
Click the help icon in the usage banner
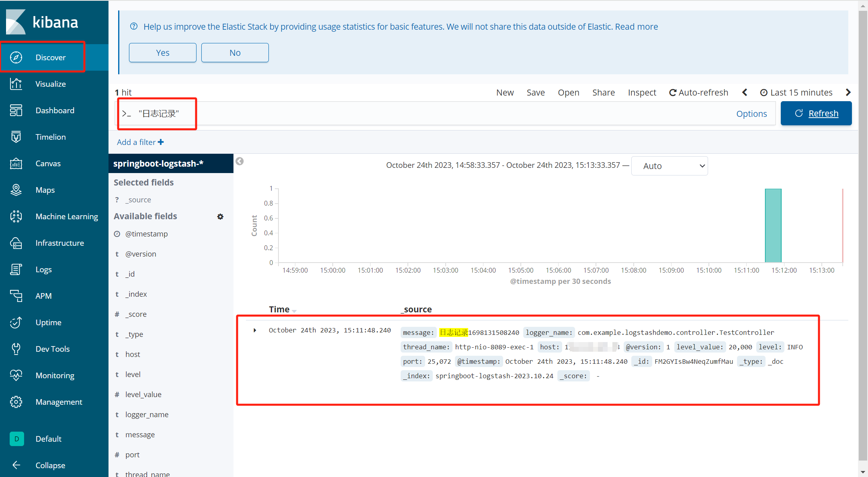pyautogui.click(x=134, y=26)
